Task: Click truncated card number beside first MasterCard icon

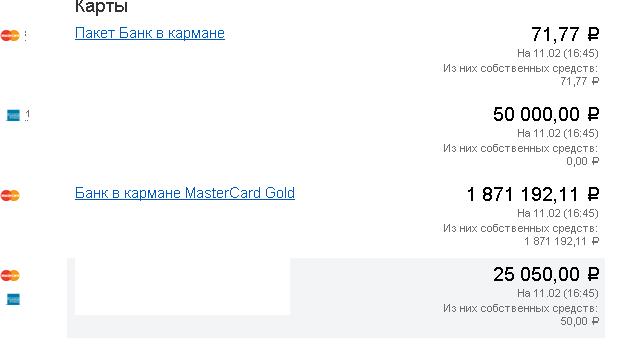Action: coord(26,36)
